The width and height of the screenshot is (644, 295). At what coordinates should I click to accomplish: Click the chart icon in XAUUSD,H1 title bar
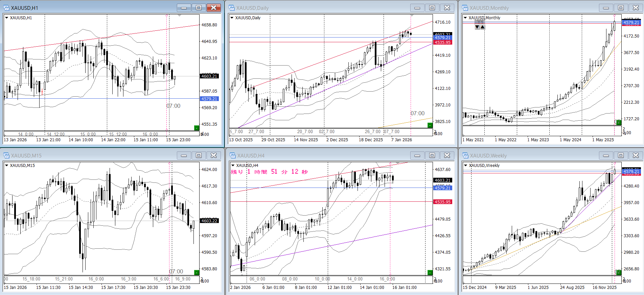click(6, 8)
